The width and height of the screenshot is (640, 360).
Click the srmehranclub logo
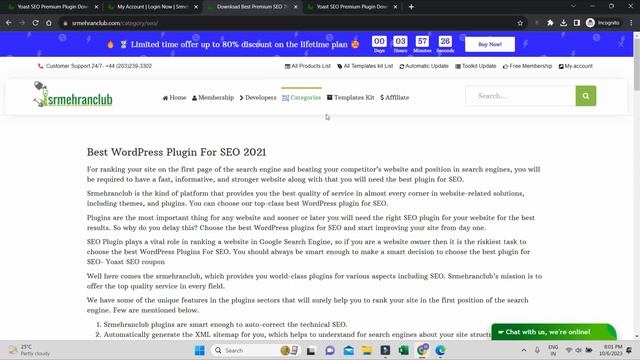pyautogui.click(x=73, y=95)
